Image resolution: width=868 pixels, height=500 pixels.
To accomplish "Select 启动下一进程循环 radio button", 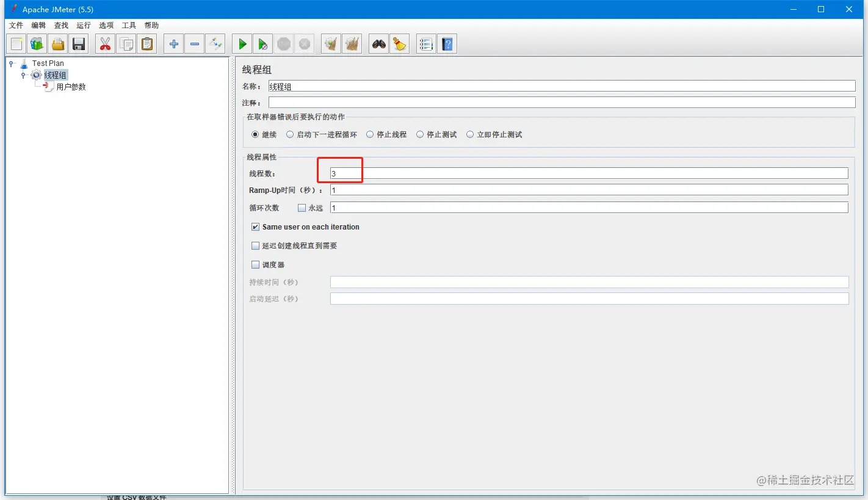I will tap(290, 134).
